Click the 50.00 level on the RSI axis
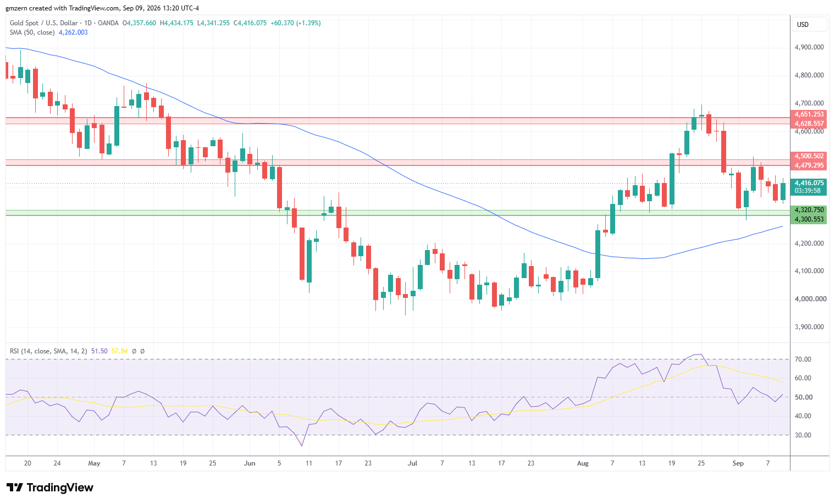The height and width of the screenshot is (504, 835). [803, 397]
